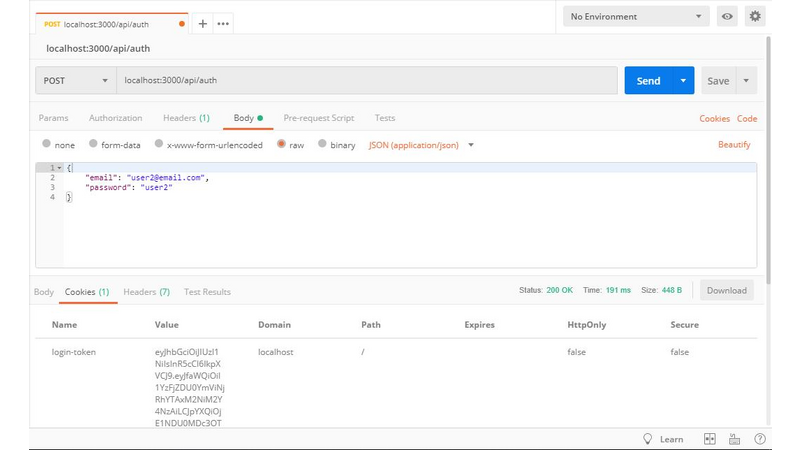
Task: Open the request Headers (1) tab
Action: tap(186, 118)
